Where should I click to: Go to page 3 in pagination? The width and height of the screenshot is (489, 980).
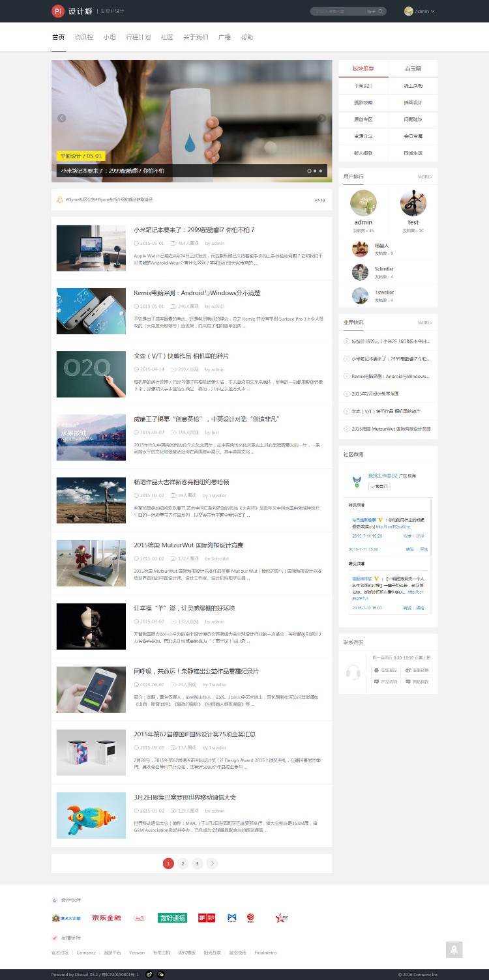[197, 863]
